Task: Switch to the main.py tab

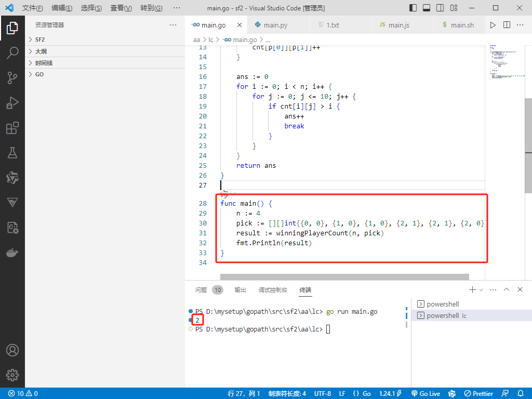Action: point(278,25)
